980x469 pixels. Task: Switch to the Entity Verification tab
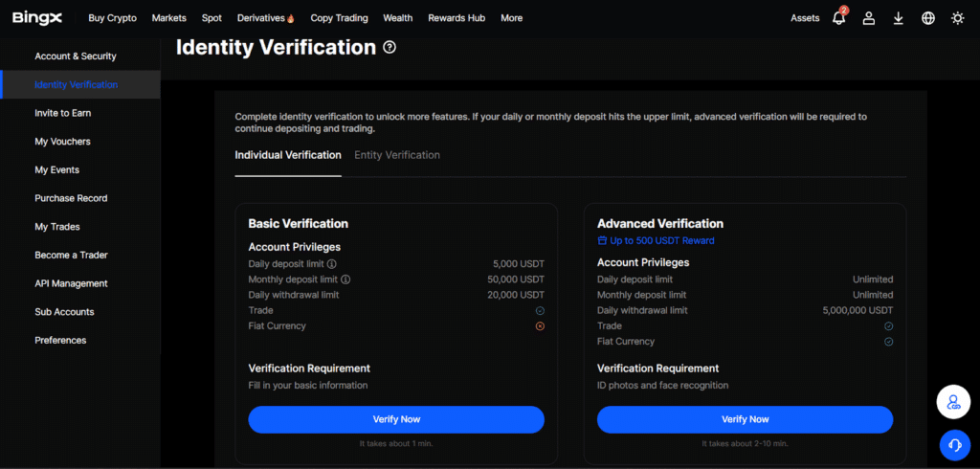[397, 155]
